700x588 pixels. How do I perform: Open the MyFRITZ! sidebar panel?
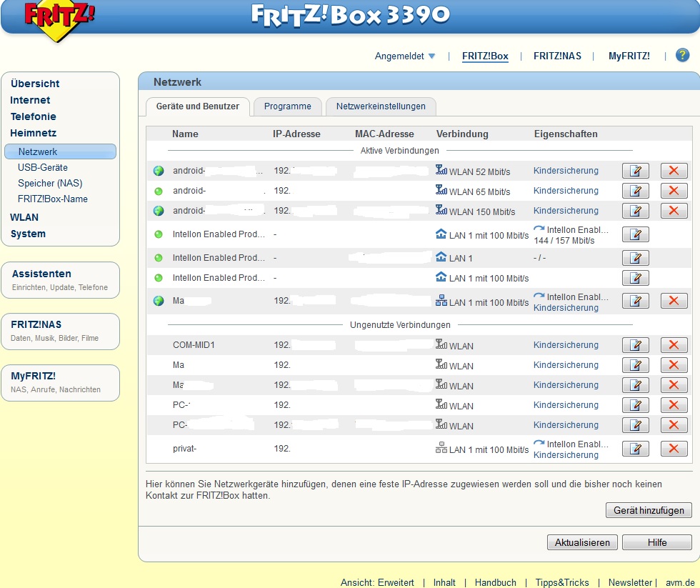60,383
